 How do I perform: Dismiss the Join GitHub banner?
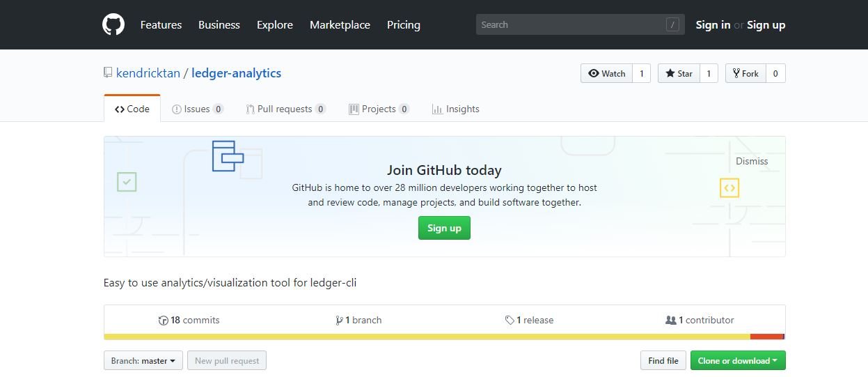click(752, 161)
